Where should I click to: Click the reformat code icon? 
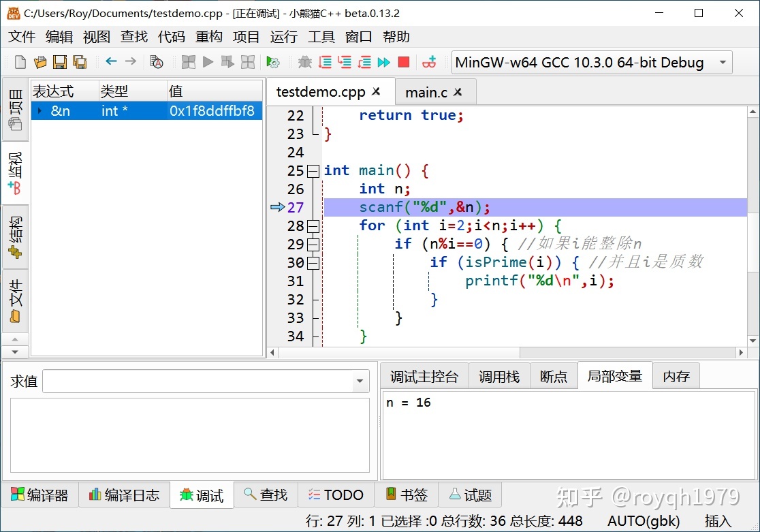156,62
